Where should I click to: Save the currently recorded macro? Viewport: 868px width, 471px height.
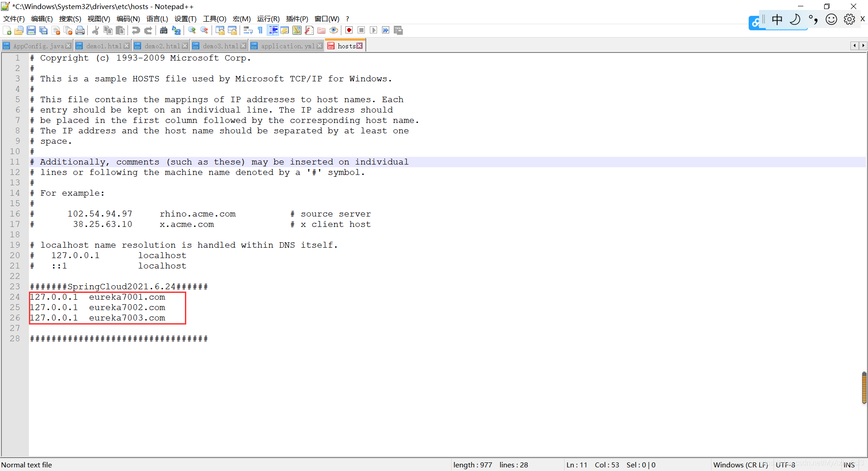(x=398, y=30)
